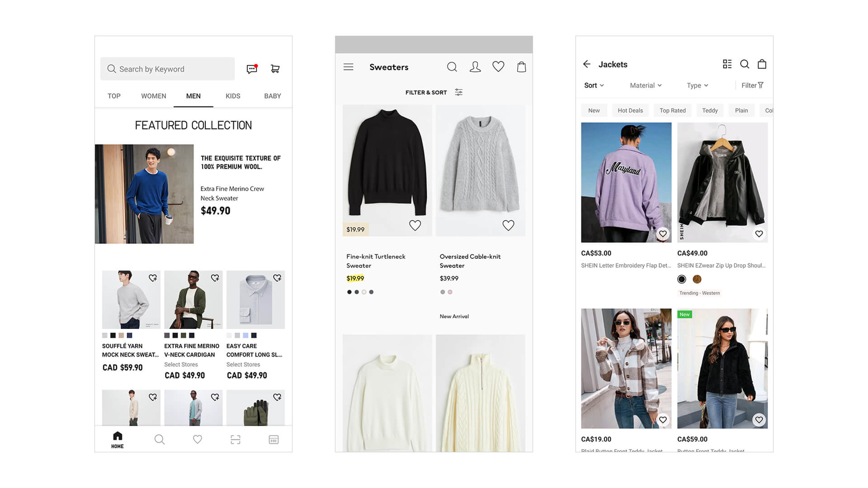This screenshot has height=488, width=868.
Task: Tap the search icon on Sweaters page
Action: tap(452, 67)
